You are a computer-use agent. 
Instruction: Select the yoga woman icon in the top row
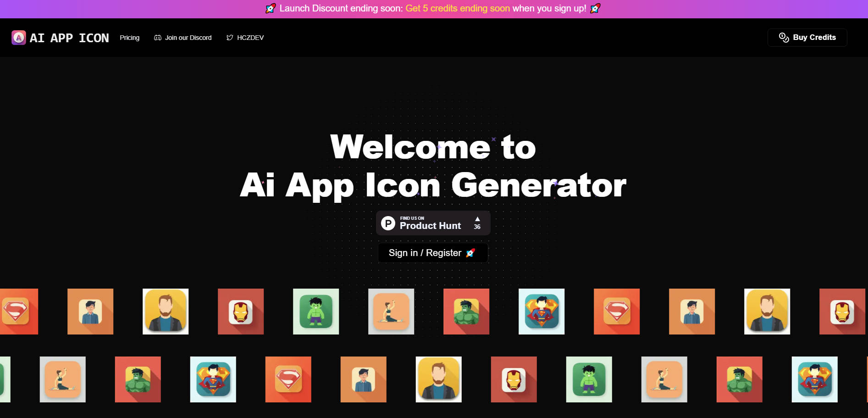pyautogui.click(x=391, y=312)
